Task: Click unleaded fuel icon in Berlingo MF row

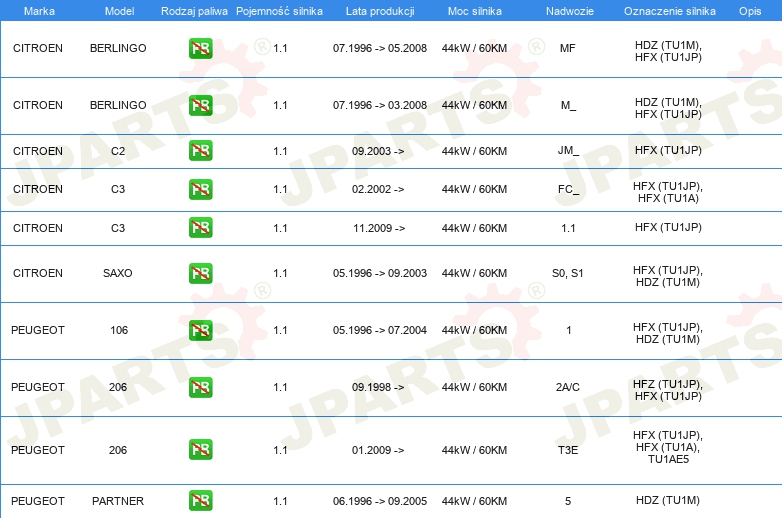Action: pyautogui.click(x=200, y=48)
